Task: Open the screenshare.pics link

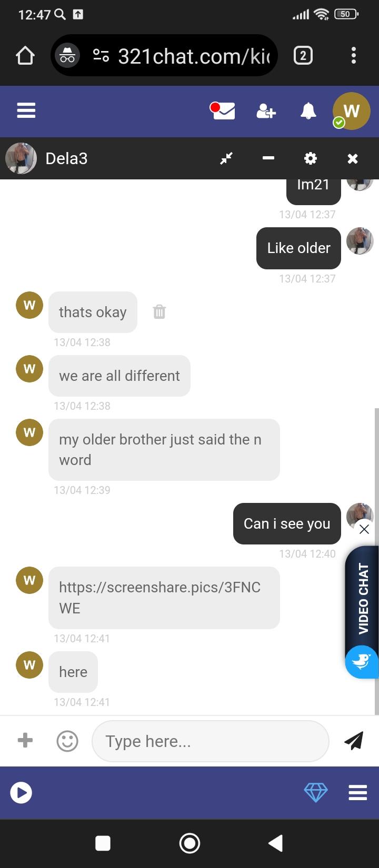Action: [x=160, y=598]
